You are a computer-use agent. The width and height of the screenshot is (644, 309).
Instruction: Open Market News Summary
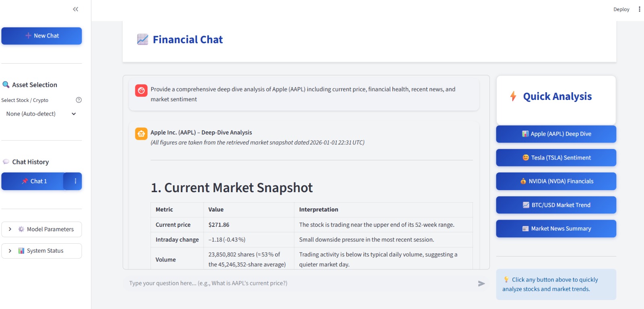[x=556, y=228]
